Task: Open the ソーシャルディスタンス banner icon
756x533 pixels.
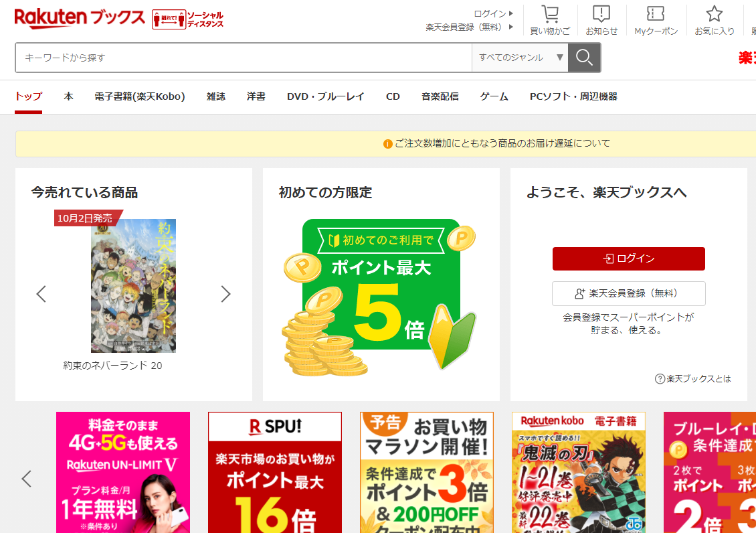Action: 188,19
